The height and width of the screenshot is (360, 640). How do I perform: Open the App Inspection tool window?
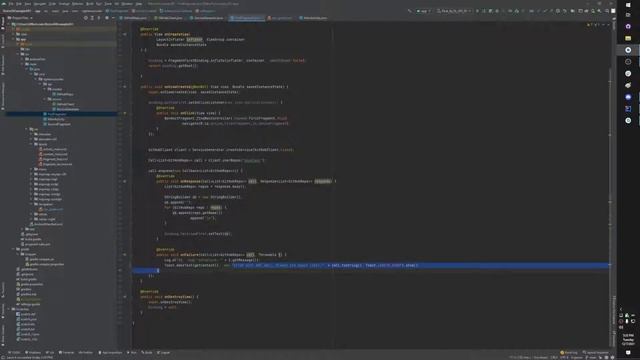point(110,353)
